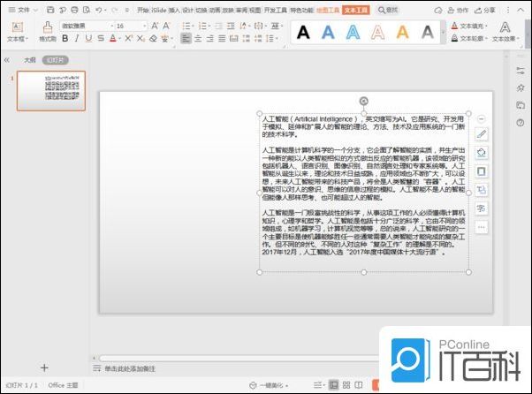Collapse floating toolbar with minus icon

(x=481, y=119)
